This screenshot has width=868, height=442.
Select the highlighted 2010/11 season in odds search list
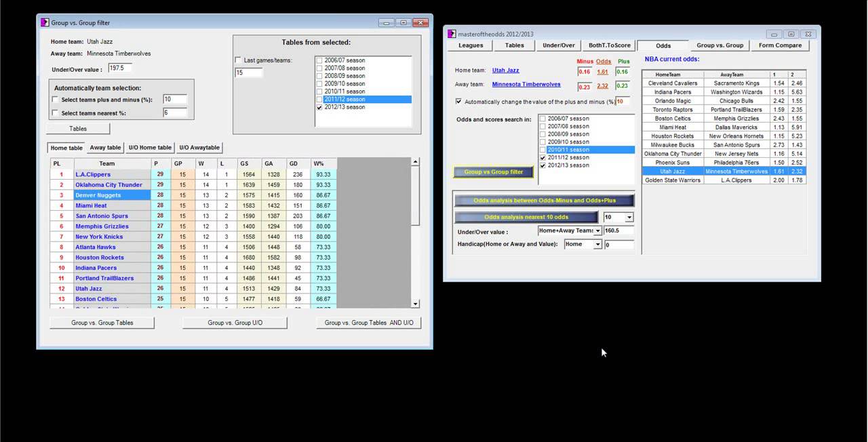point(587,150)
